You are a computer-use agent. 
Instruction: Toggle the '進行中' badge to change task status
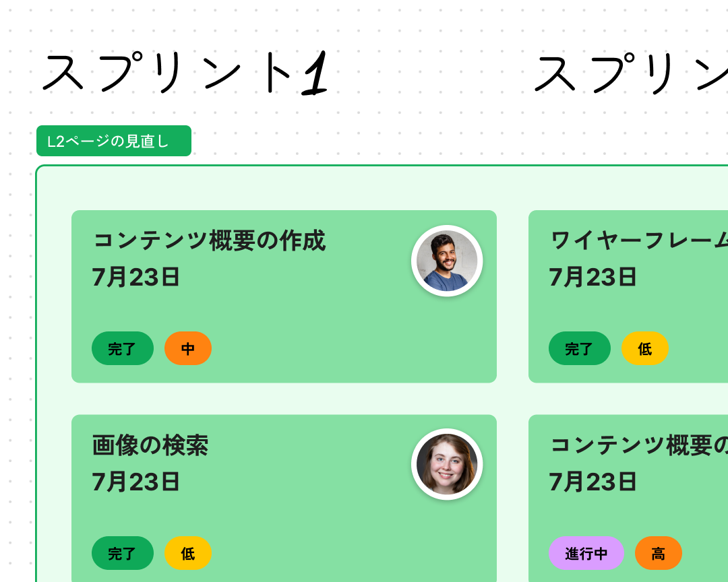586,553
